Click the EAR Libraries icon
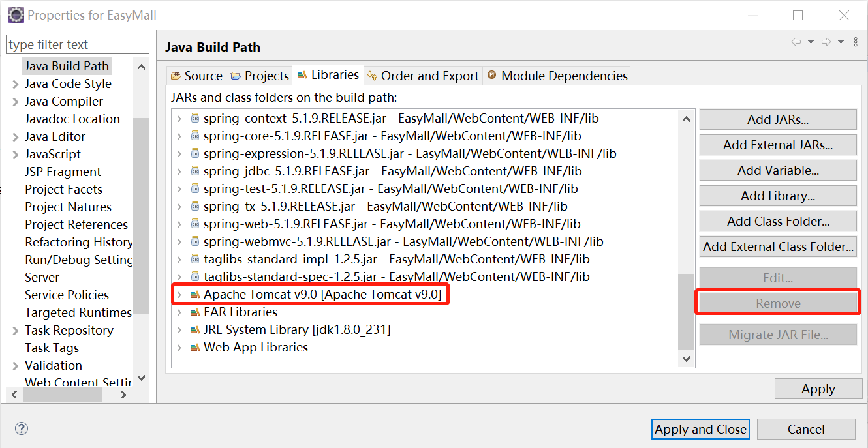 [x=195, y=312]
